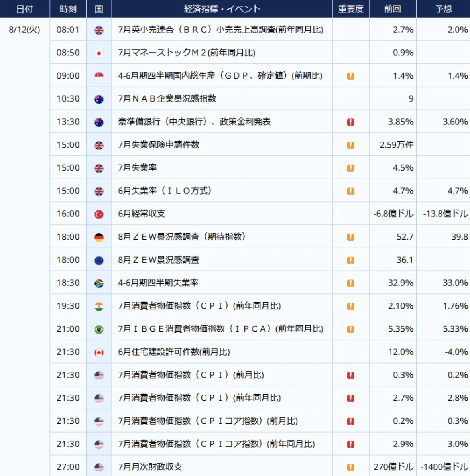Click India flag in 19:30 CPI row
This screenshot has width=470, height=476.
(x=99, y=306)
